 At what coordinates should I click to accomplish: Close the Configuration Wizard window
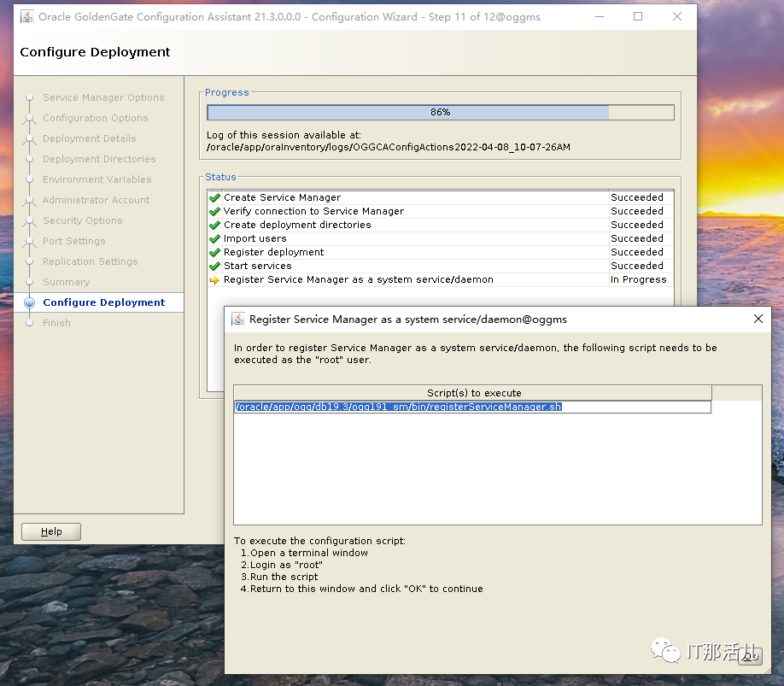[677, 16]
